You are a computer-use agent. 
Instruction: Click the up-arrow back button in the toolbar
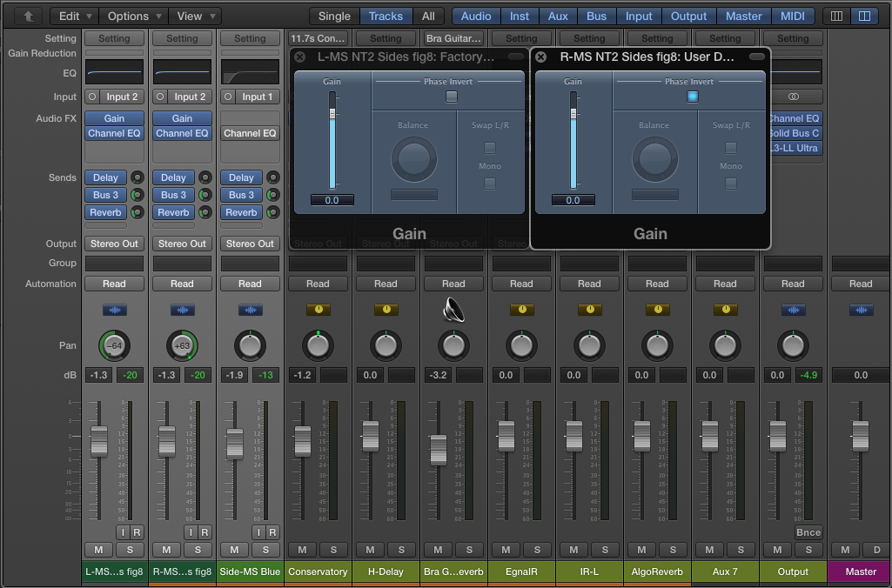coord(28,17)
